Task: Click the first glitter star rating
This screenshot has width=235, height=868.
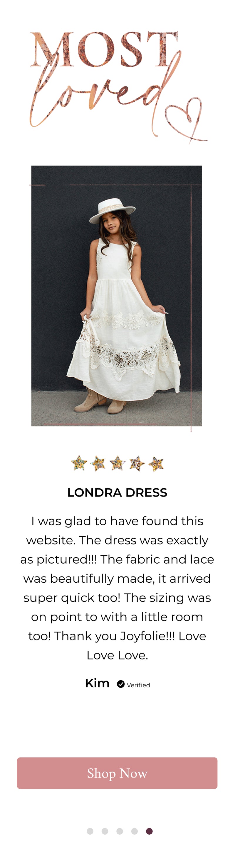Action: coord(79,463)
